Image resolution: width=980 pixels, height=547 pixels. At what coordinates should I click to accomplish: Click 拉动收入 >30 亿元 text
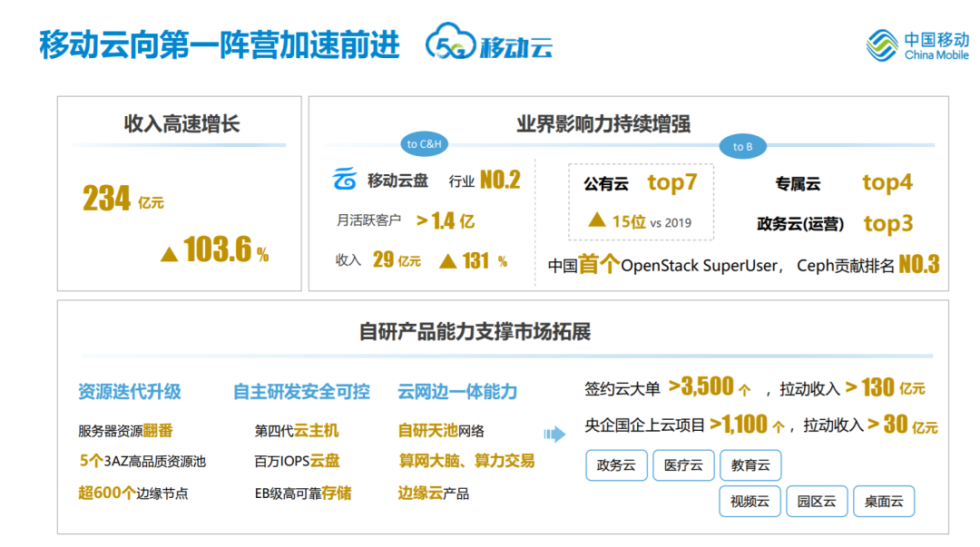pyautogui.click(x=870, y=425)
